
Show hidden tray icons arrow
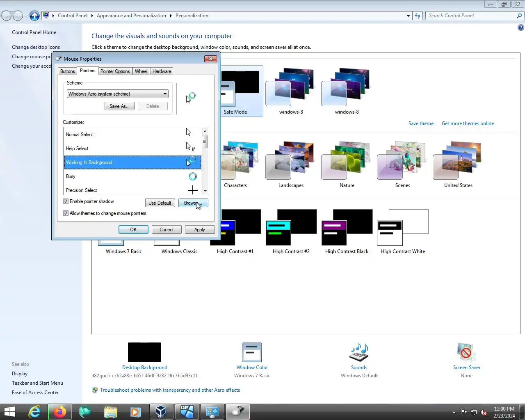454,412
